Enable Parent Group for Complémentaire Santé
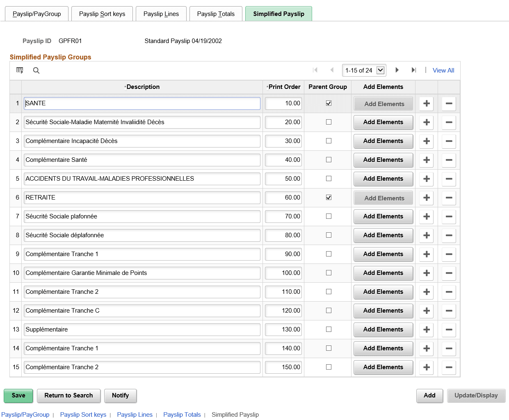This screenshot has height=420, width=509. (x=328, y=160)
